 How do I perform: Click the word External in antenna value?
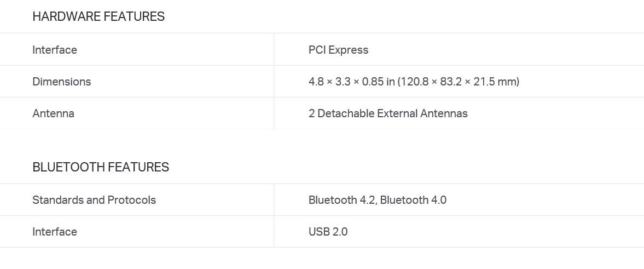pos(397,113)
